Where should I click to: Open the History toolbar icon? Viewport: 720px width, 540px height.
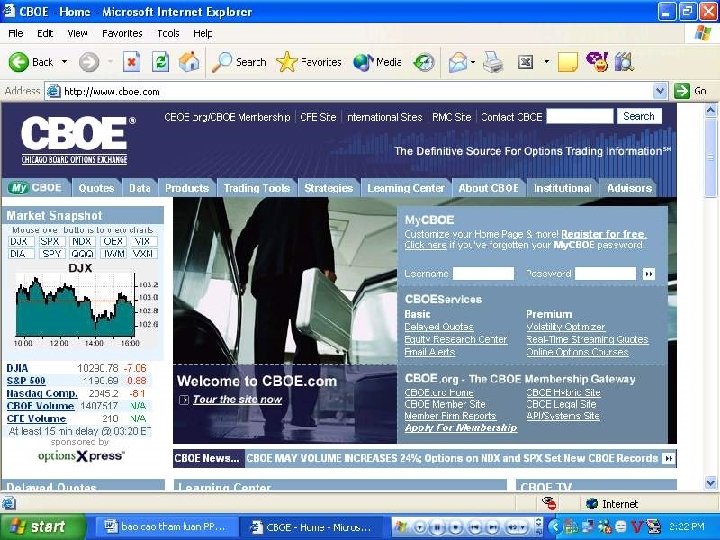(423, 62)
